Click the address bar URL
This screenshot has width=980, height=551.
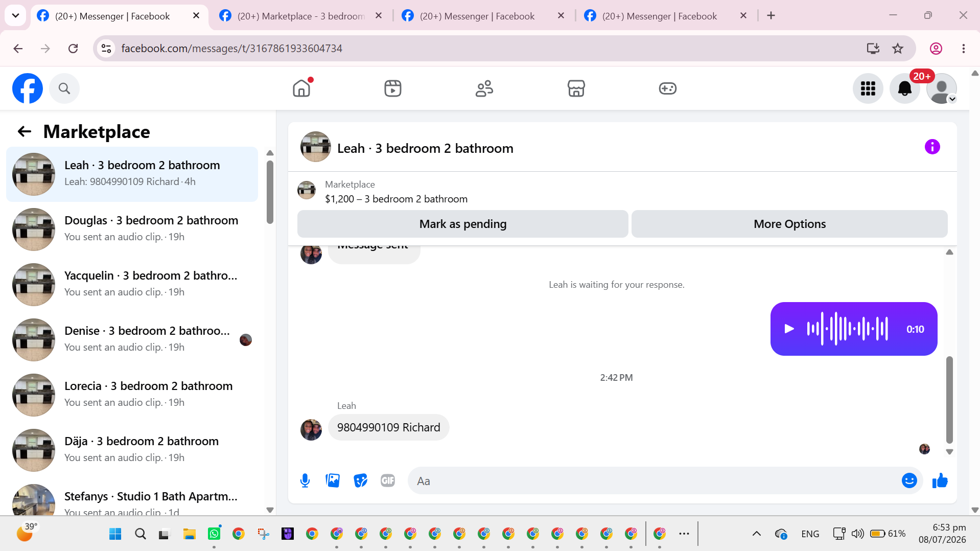click(231, 49)
